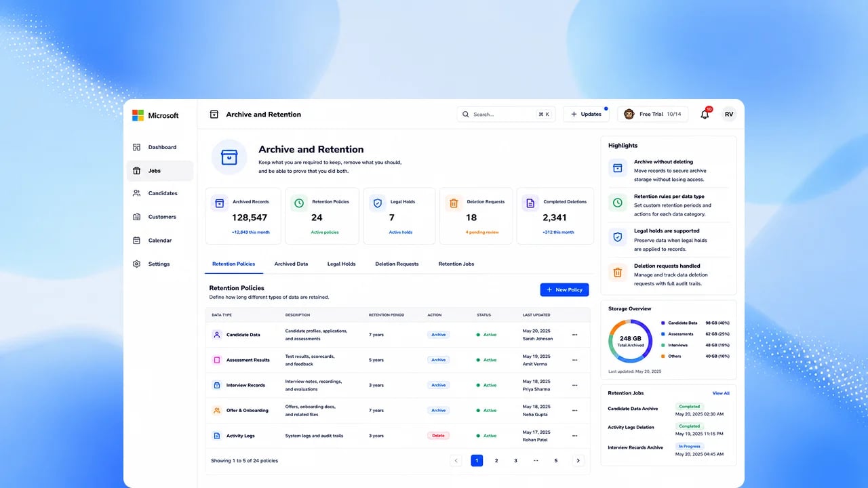Click the Last Updated column header

[536, 315]
